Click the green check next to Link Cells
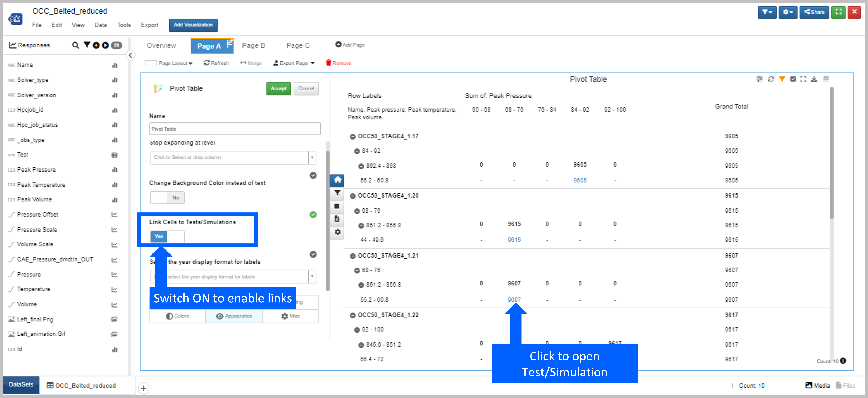 pos(313,215)
